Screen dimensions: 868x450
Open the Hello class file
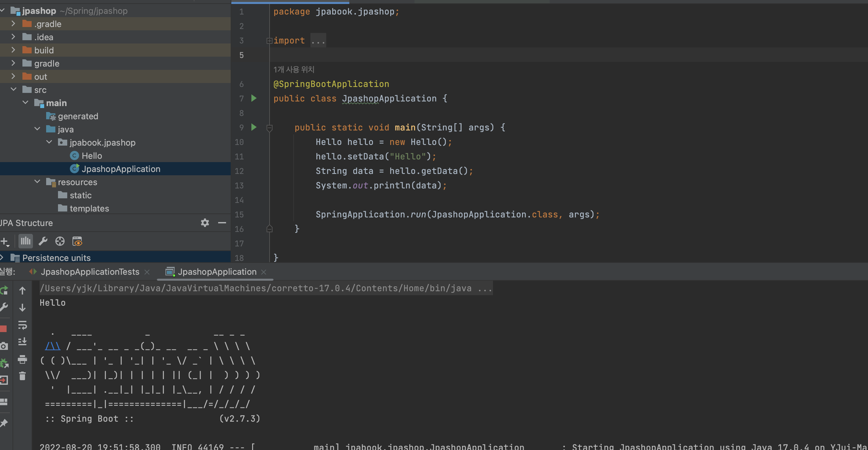pos(92,155)
